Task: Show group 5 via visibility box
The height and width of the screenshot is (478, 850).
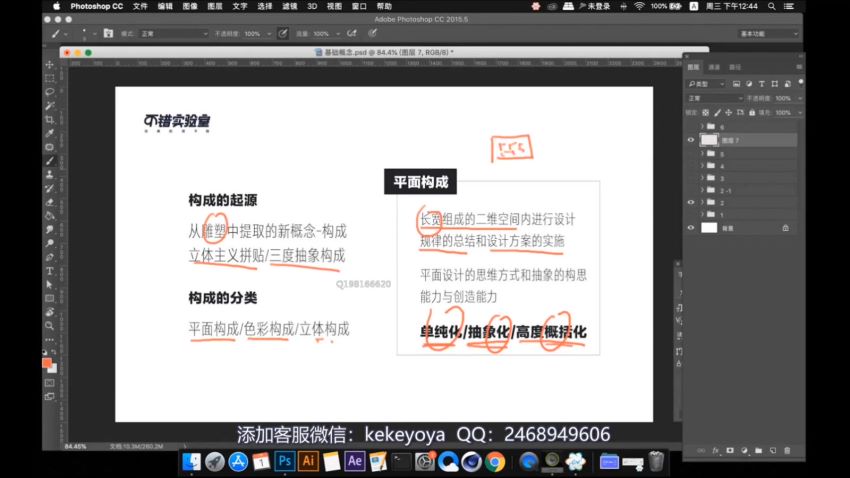Action: [691, 154]
